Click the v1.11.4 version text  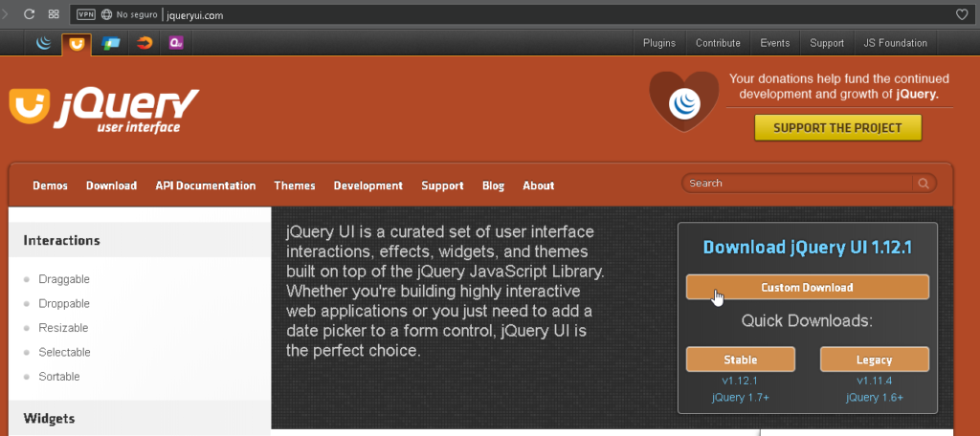click(875, 381)
